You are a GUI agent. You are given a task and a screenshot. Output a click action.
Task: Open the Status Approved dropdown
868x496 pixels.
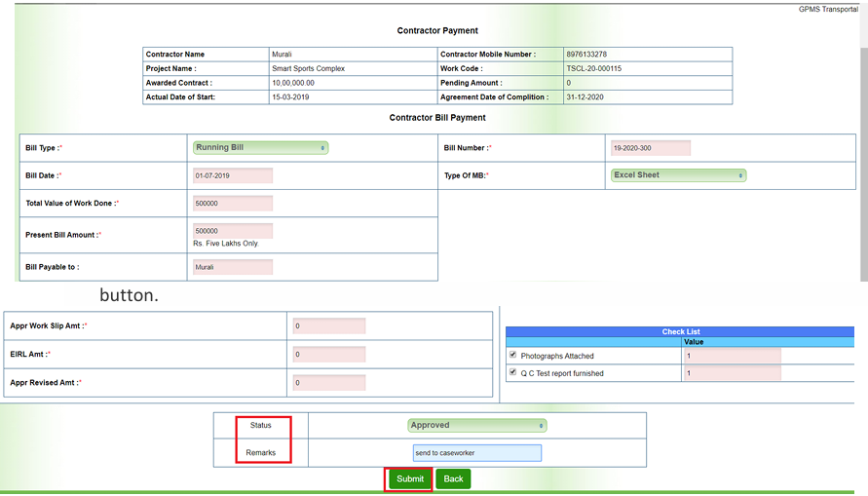tap(477, 426)
